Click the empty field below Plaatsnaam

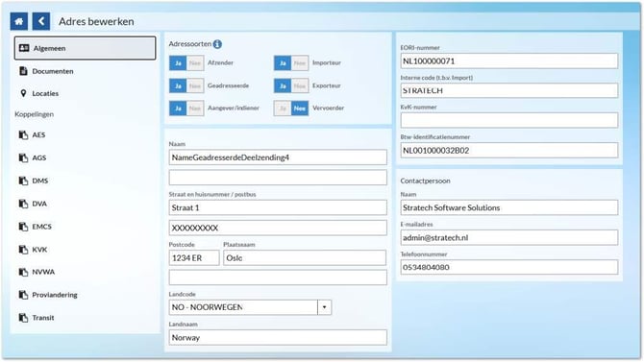point(278,278)
